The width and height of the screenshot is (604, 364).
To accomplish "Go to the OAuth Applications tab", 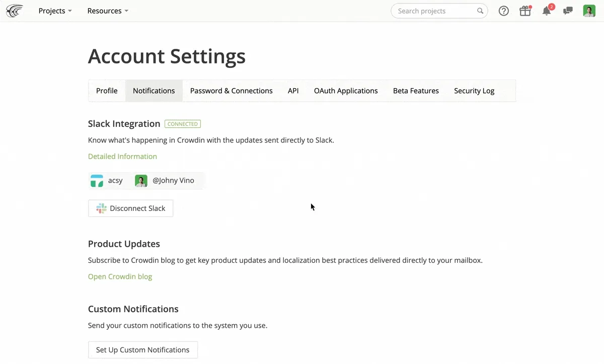I will [345, 91].
